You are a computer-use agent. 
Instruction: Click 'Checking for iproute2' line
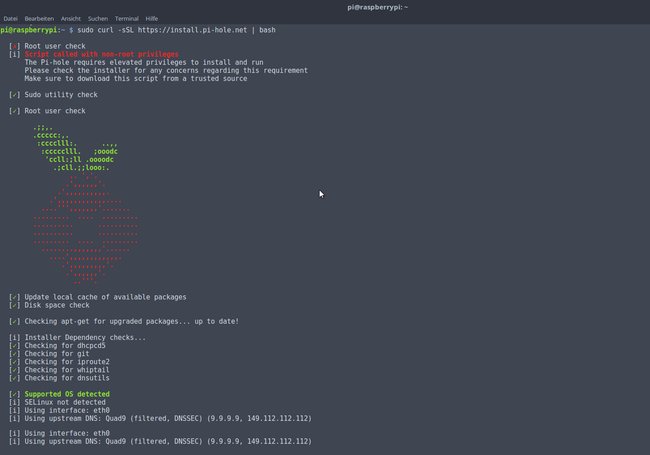click(x=67, y=362)
